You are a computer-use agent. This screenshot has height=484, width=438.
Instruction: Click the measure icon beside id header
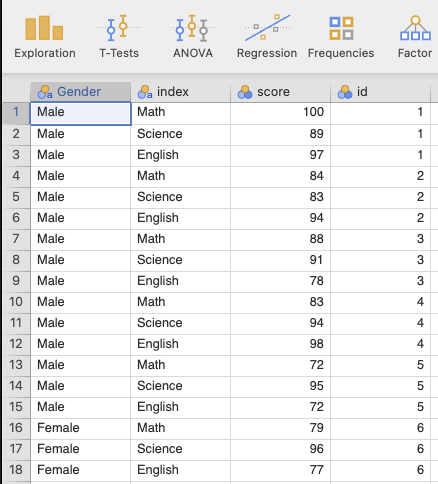pos(345,92)
